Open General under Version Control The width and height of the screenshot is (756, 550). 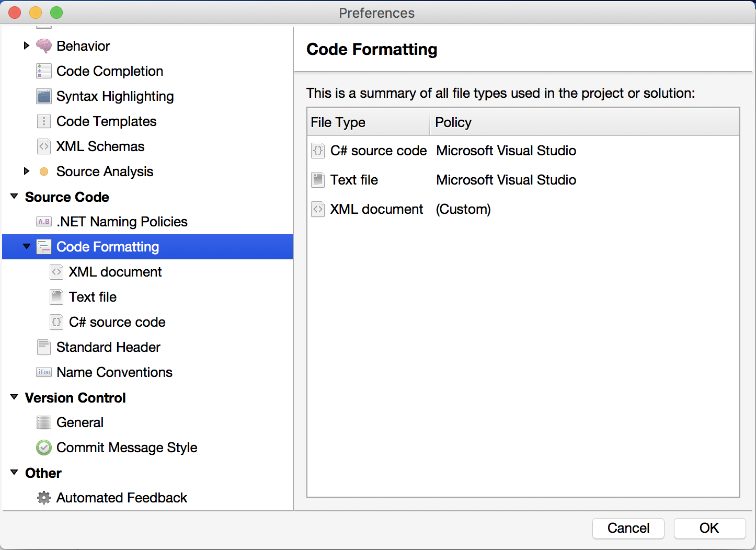pyautogui.click(x=80, y=422)
